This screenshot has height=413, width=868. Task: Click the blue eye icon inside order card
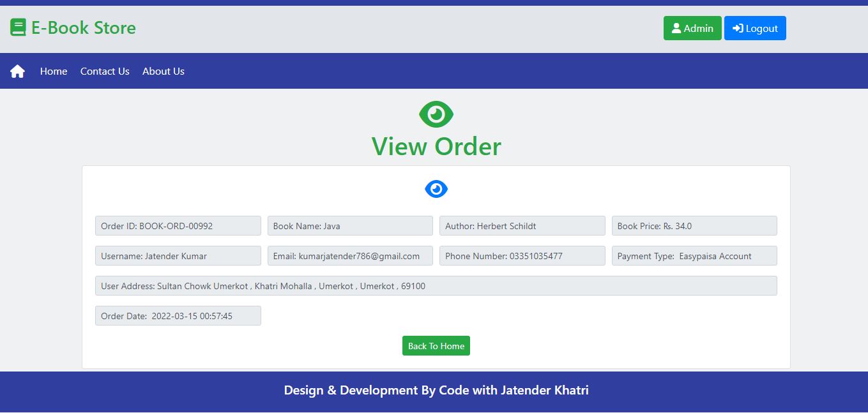coord(436,189)
